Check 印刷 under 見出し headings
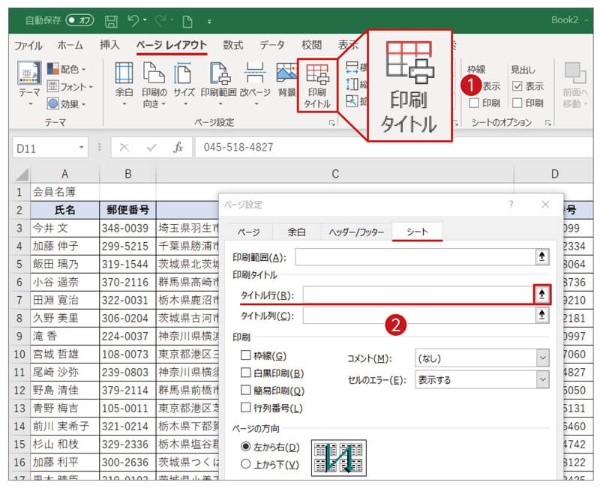Viewport: 600px width, 488px height. tap(517, 103)
